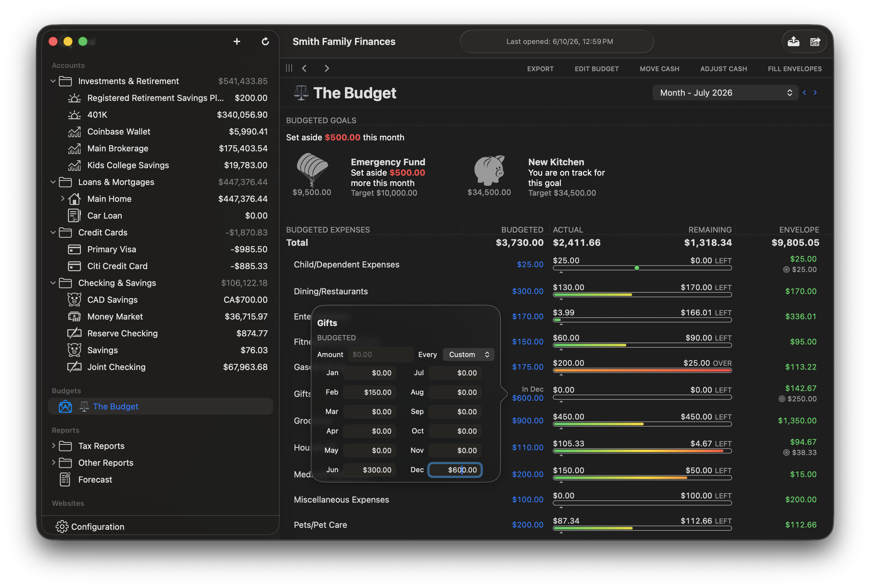This screenshot has width=870, height=588.
Task: Open the Main Home house icon account
Action: 74,199
